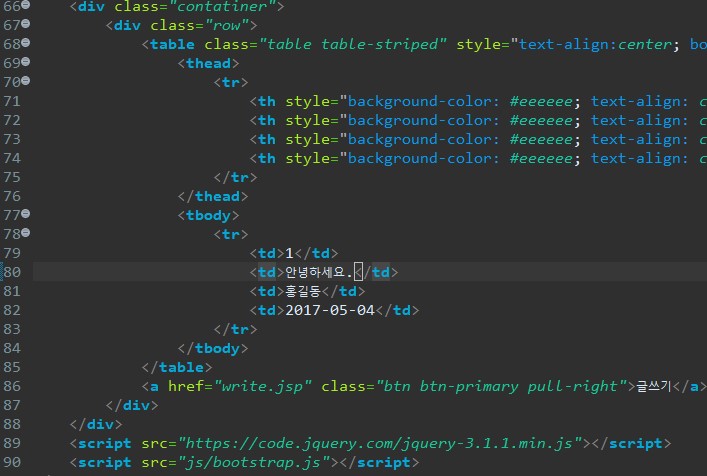Click the cell value 1 on line 79
This screenshot has height=476, width=707.
click(x=289, y=253)
